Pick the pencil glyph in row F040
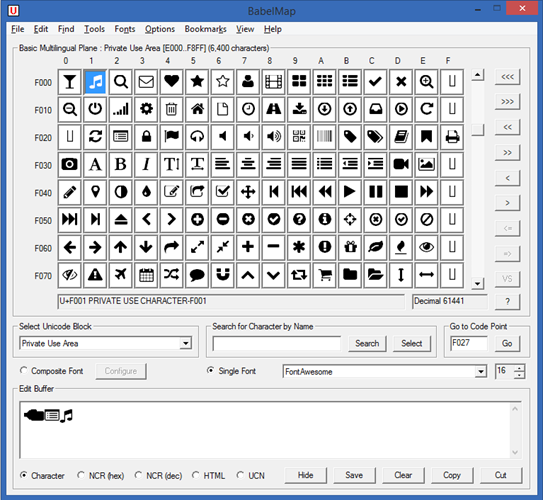The height and width of the screenshot is (500, 543). pyautogui.click(x=70, y=192)
